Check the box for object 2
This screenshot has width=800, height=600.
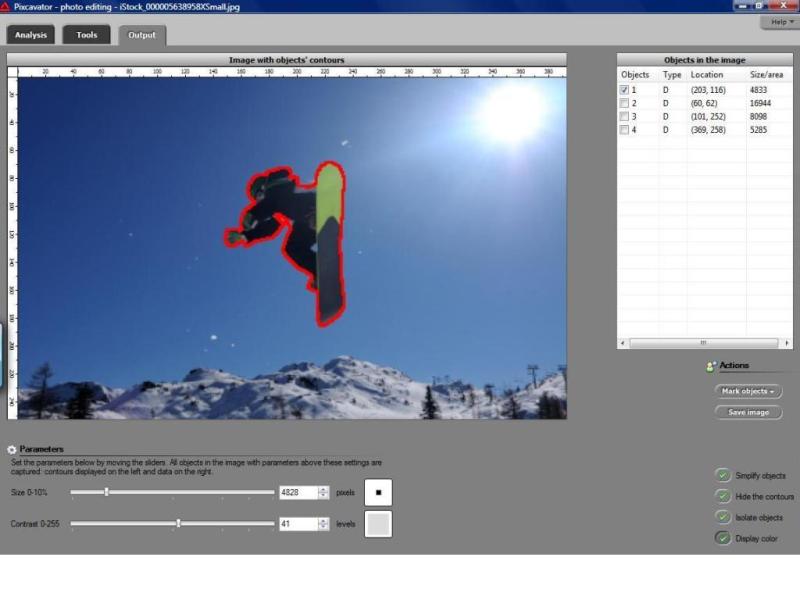pyautogui.click(x=625, y=103)
